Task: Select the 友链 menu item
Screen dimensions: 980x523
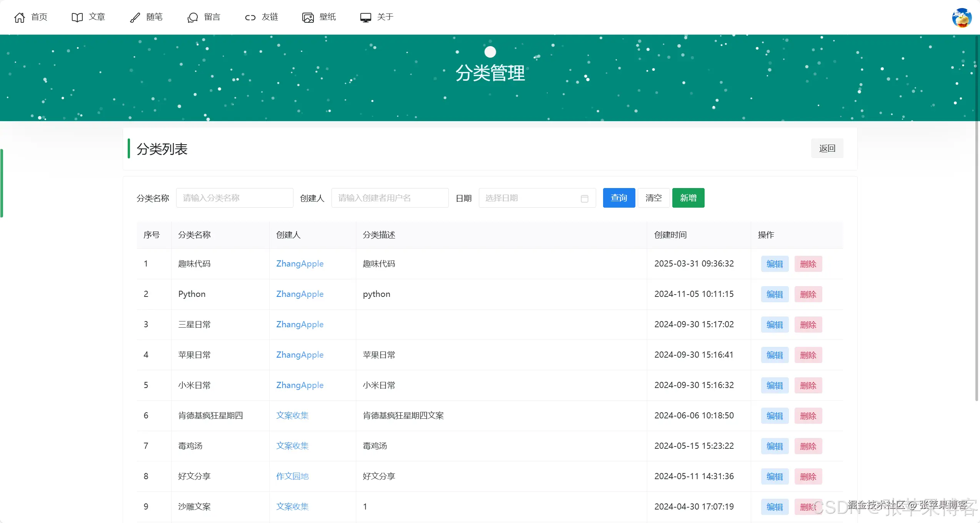Action: 270,17
